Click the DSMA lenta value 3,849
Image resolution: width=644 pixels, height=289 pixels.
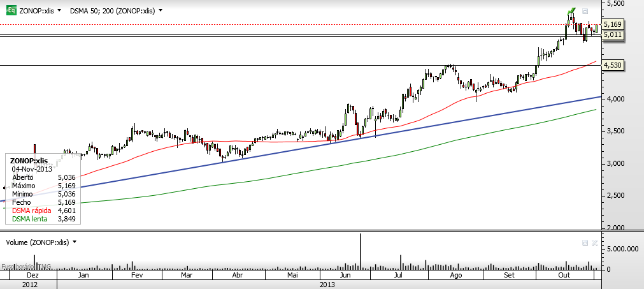pos(66,219)
